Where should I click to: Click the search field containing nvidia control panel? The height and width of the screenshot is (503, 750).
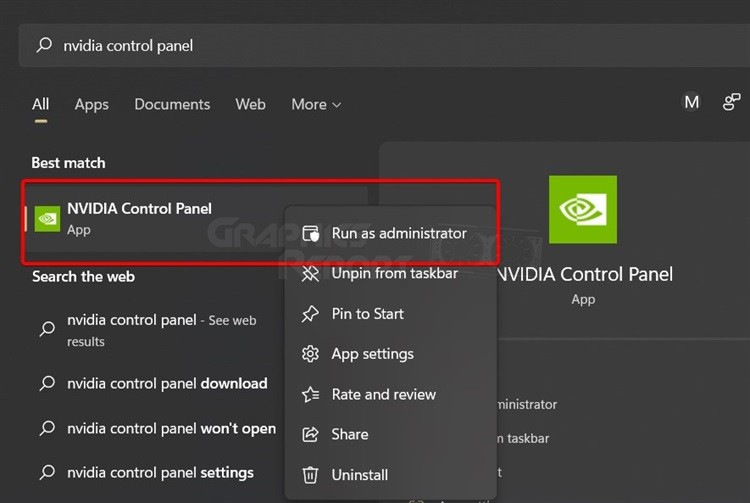(x=384, y=45)
